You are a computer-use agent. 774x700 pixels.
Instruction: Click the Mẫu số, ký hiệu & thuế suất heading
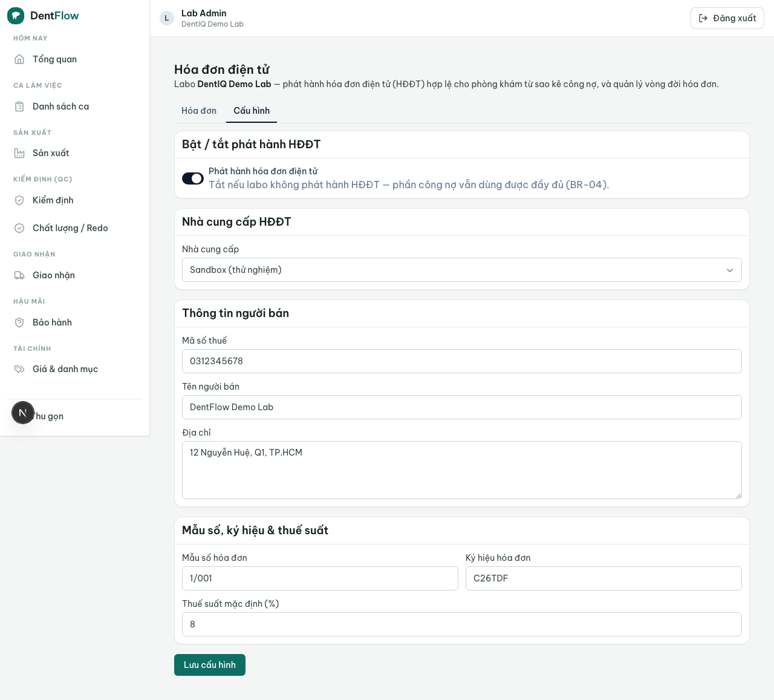[255, 531]
